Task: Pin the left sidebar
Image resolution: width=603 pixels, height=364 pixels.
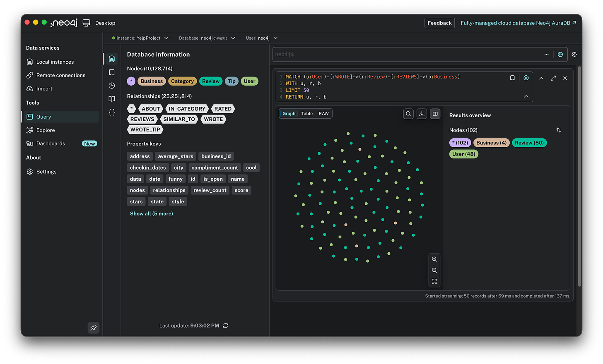Action: tap(93, 328)
